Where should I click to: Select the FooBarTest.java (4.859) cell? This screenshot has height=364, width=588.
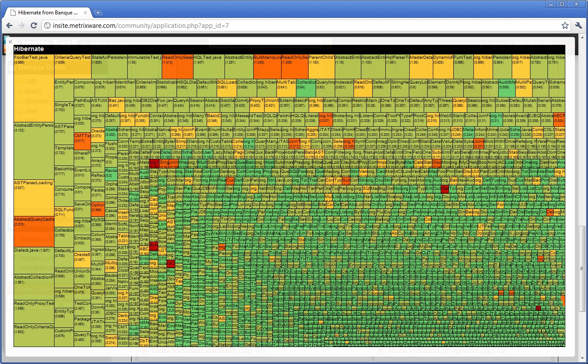click(x=34, y=88)
